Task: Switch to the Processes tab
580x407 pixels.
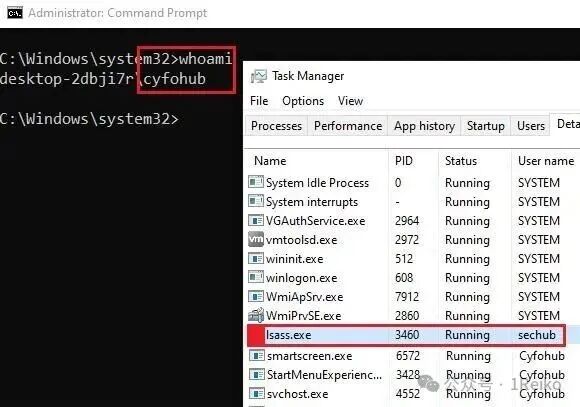Action: [276, 126]
